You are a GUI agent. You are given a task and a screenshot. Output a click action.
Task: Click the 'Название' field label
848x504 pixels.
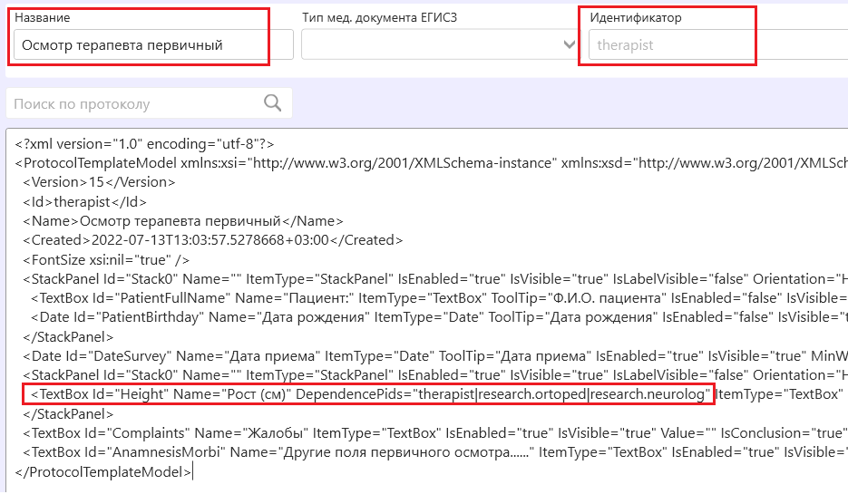[x=43, y=17]
